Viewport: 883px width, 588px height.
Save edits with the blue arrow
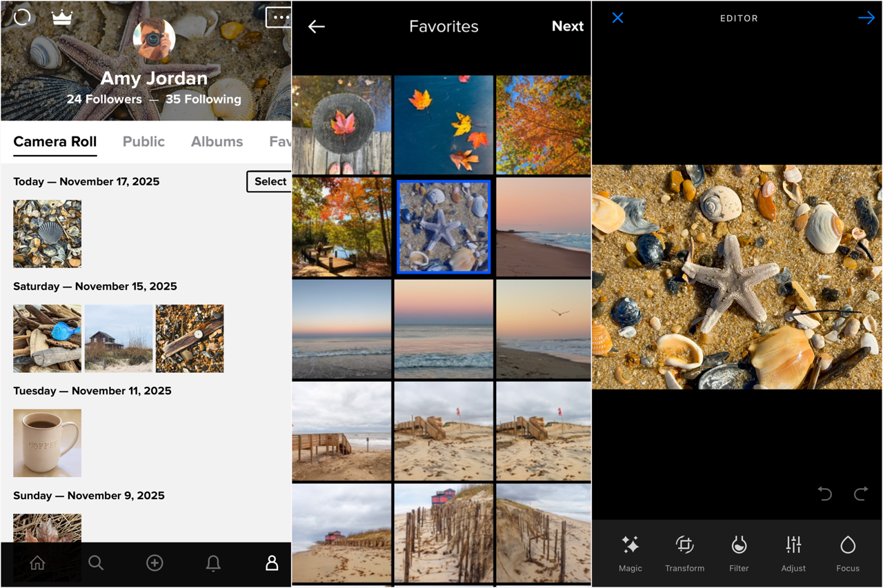[x=866, y=18]
